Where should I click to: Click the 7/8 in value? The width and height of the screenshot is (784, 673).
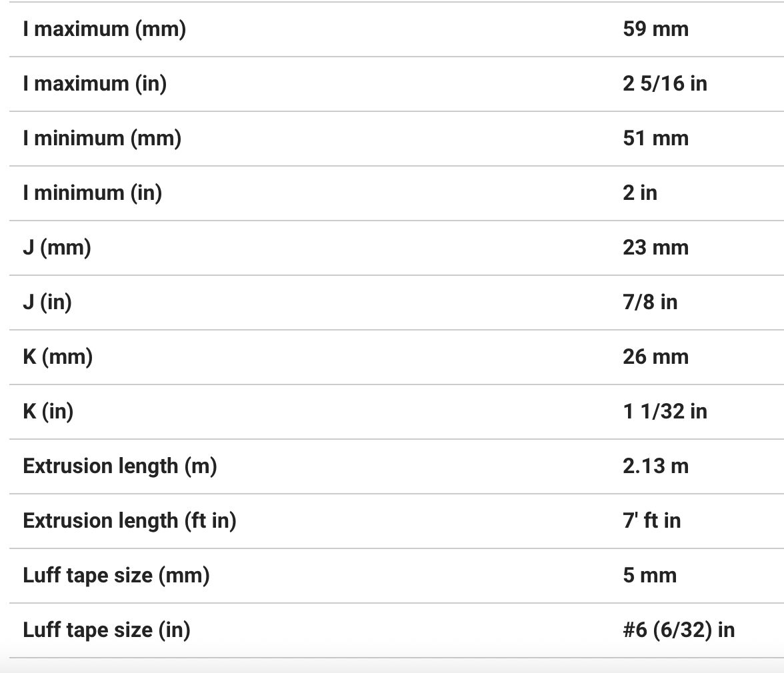pos(650,303)
